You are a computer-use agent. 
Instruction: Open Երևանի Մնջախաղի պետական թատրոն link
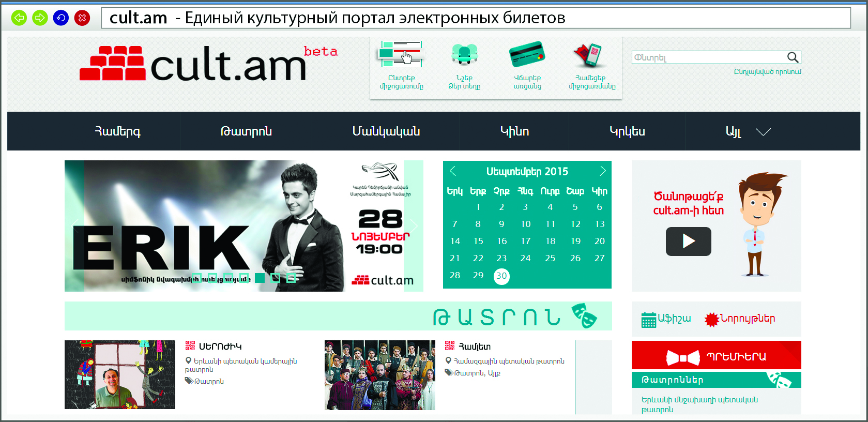(699, 404)
